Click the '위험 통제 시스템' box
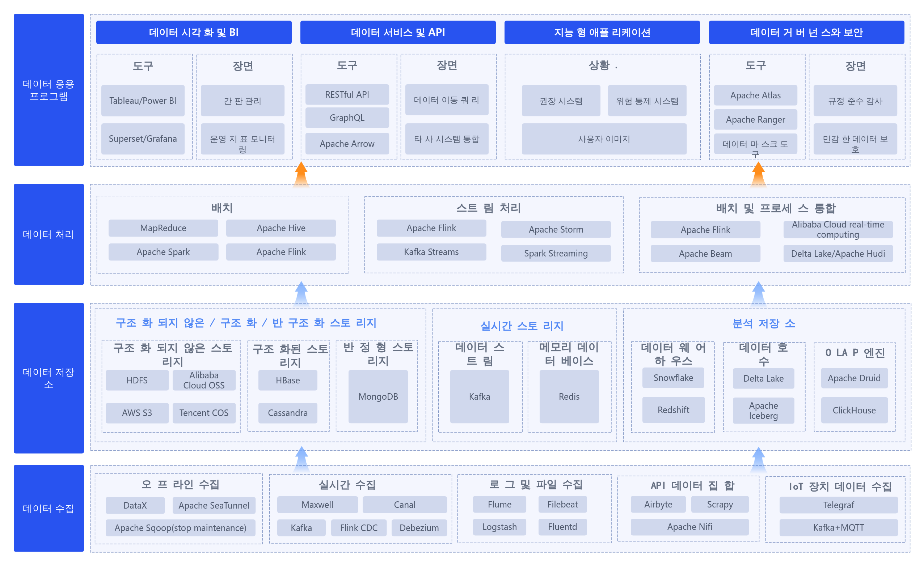 click(x=647, y=101)
